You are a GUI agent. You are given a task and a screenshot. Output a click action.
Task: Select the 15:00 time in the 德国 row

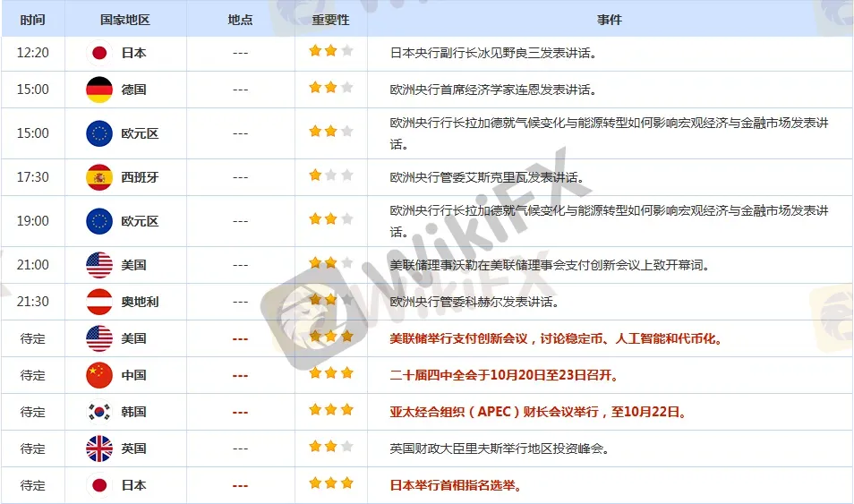tap(33, 90)
